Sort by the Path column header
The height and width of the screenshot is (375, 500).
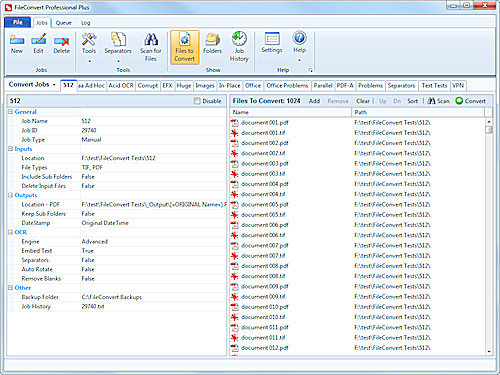[418, 112]
